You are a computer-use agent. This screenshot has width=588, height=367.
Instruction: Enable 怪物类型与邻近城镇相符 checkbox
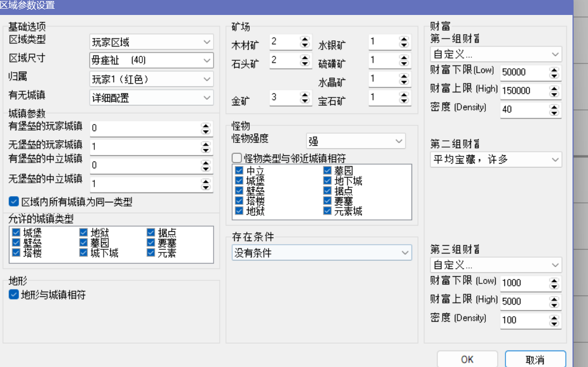[x=237, y=158]
